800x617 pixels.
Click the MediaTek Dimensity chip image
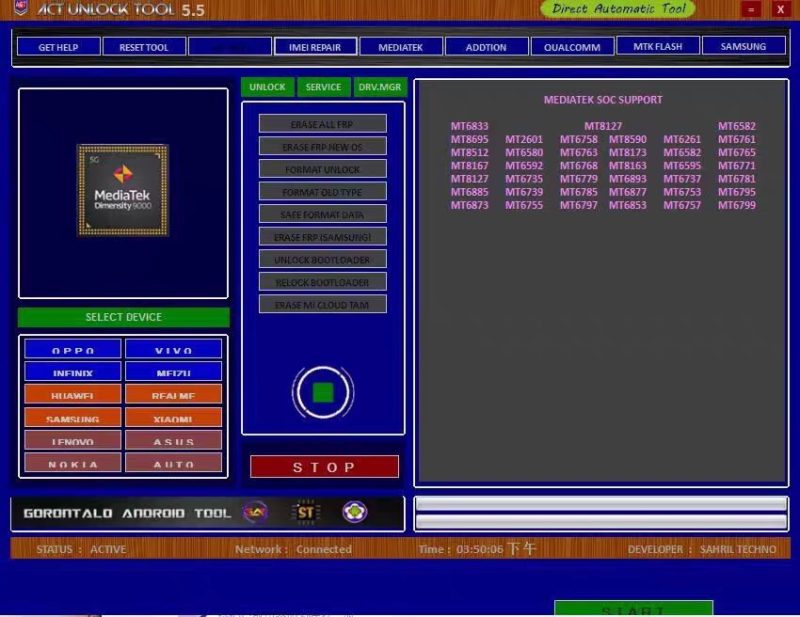click(x=123, y=190)
